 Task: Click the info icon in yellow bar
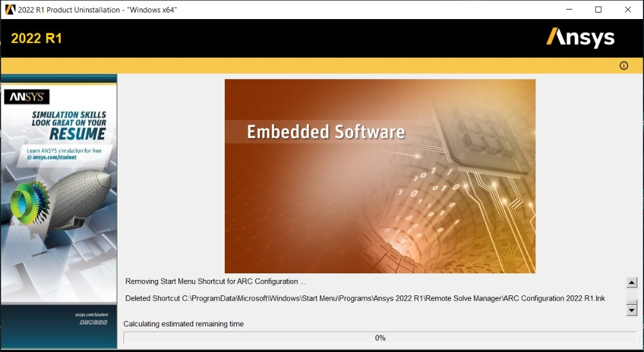click(x=624, y=66)
